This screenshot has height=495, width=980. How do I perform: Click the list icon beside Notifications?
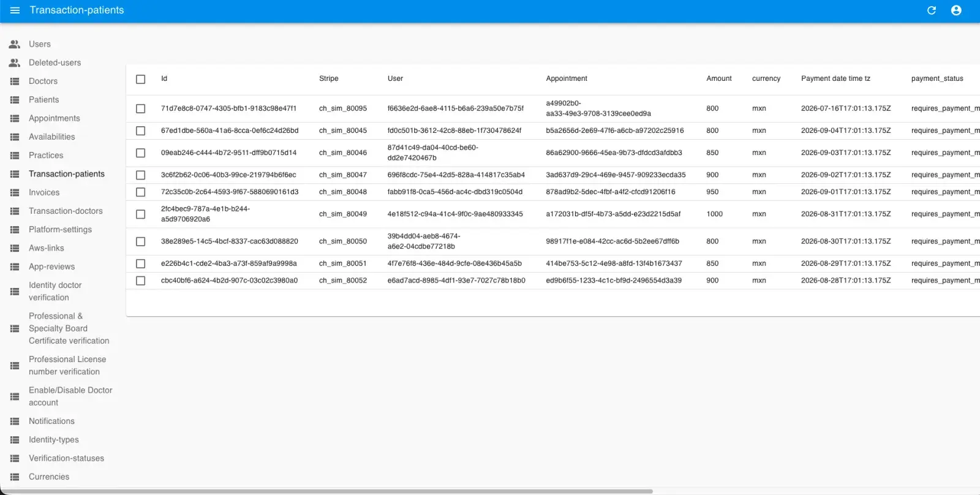pyautogui.click(x=15, y=421)
